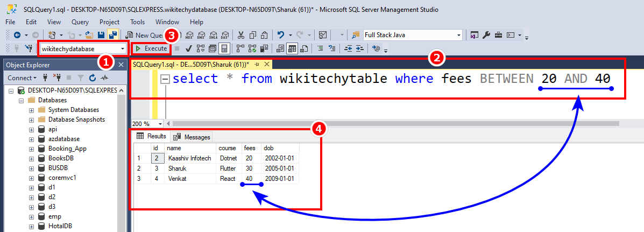Toggle Results to Text option

click(280, 49)
